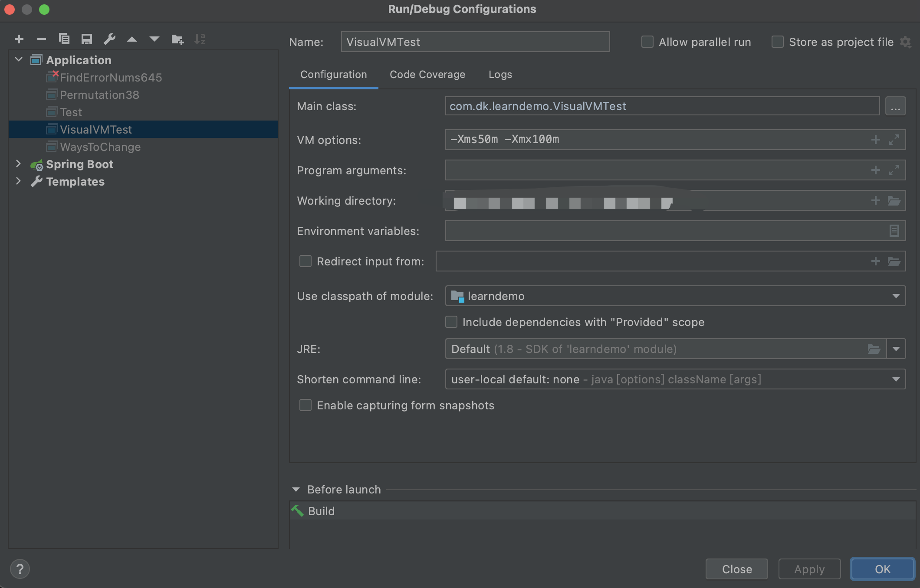920x588 pixels.
Task: Check Enable capturing form snapshots
Action: [306, 405]
